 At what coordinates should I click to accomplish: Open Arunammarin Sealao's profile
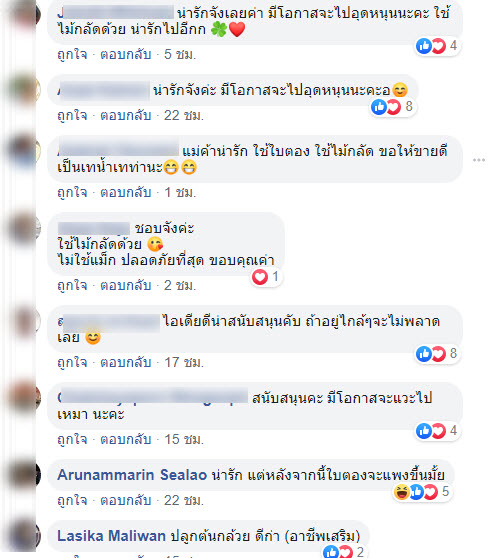[x=132, y=475]
